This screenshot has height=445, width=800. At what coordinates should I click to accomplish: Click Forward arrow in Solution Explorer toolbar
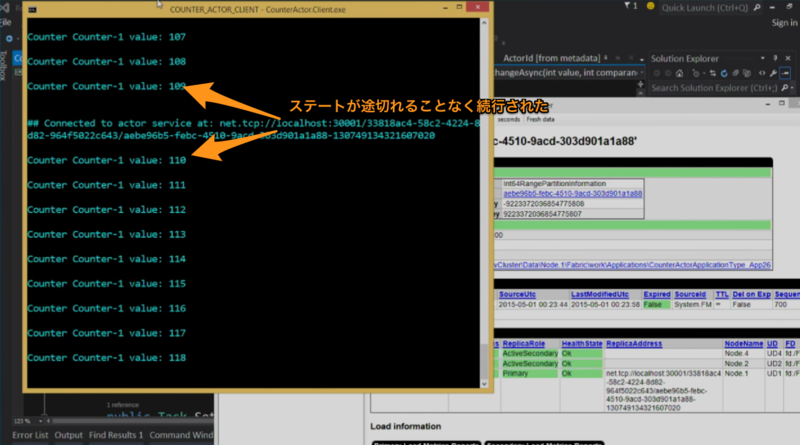pyautogui.click(x=668, y=73)
